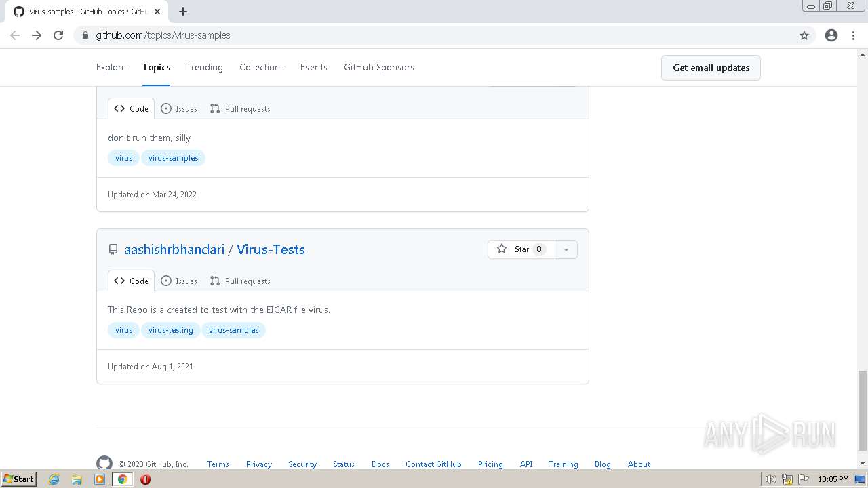Click Contact GitHub in footer

[433, 464]
